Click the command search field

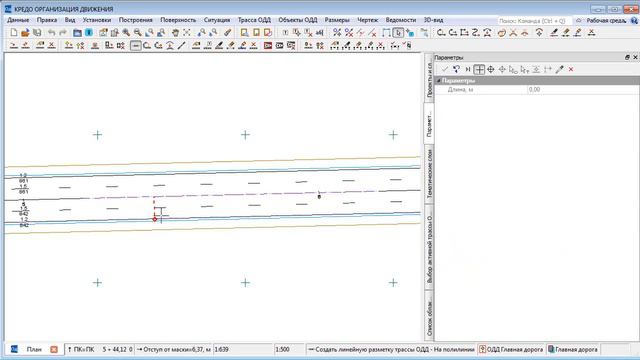(x=534, y=20)
